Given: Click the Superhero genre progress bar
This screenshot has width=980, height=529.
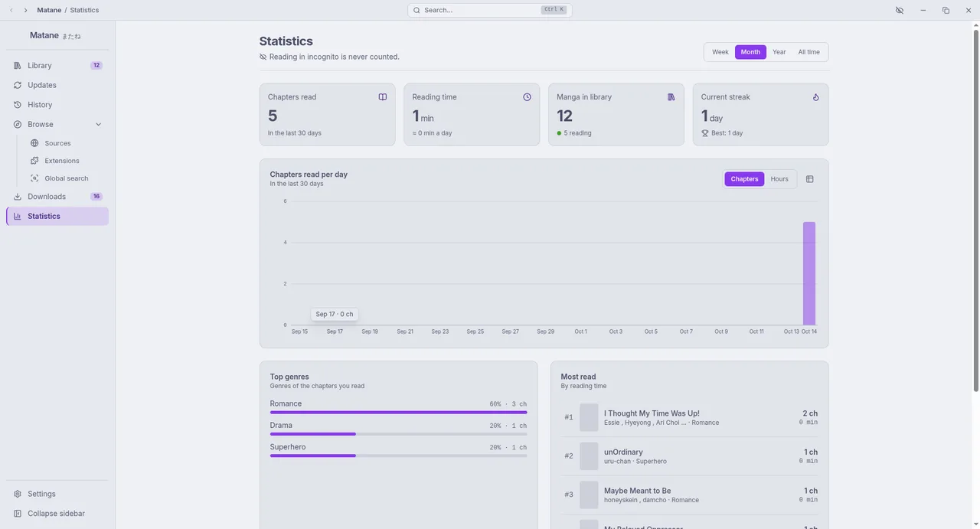Looking at the screenshot, I should (398, 456).
